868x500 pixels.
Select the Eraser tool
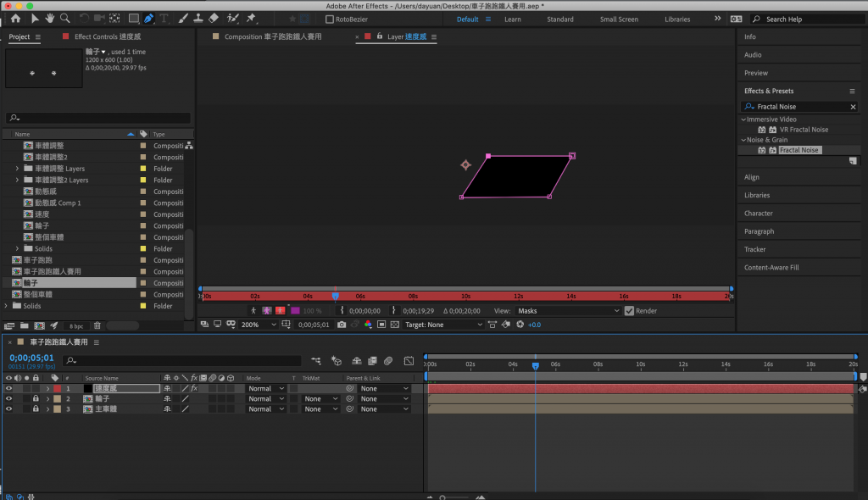coord(214,19)
